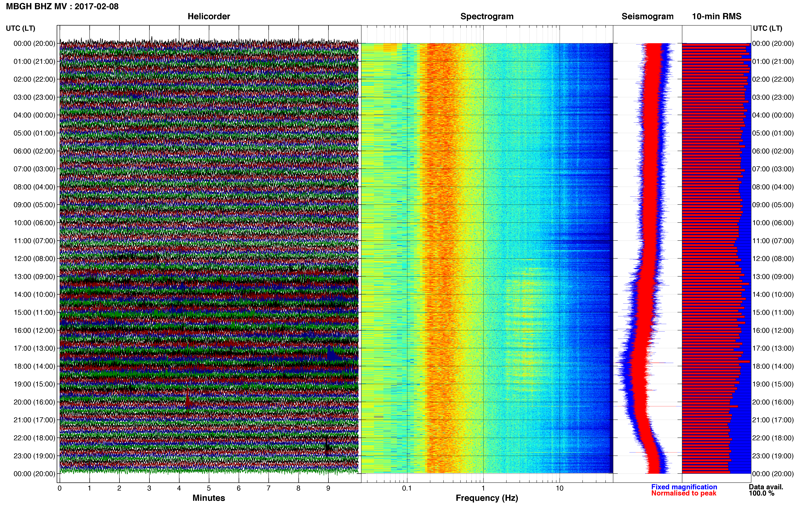This screenshot has height=508, width=812.
Task: Click the '9' minutes tick label
Action: (328, 488)
